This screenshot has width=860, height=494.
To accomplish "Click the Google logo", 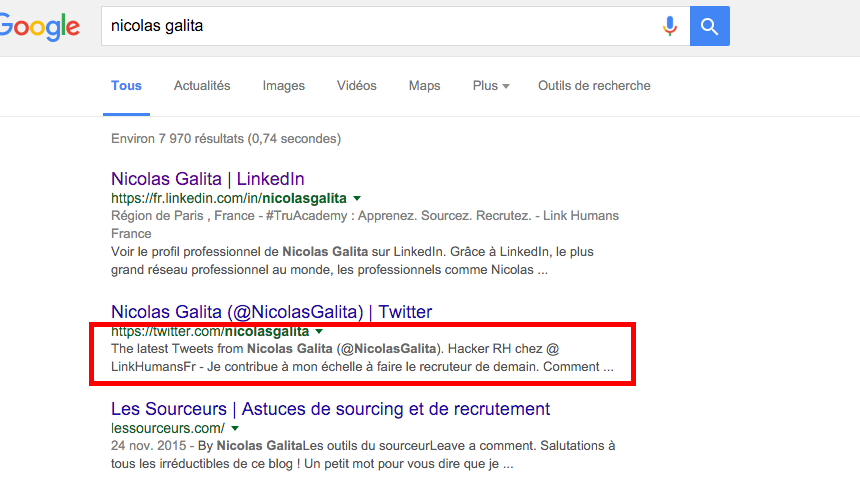I will 40,28.
